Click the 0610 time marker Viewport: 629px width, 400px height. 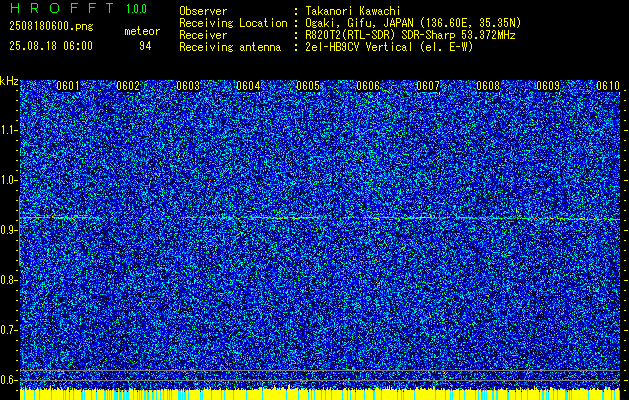click(x=608, y=86)
